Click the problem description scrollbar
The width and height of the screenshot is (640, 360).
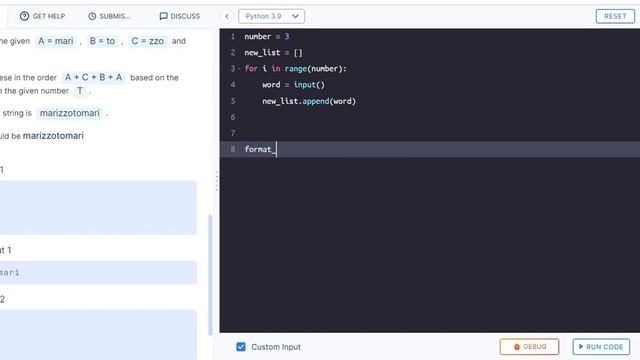pyautogui.click(x=211, y=275)
